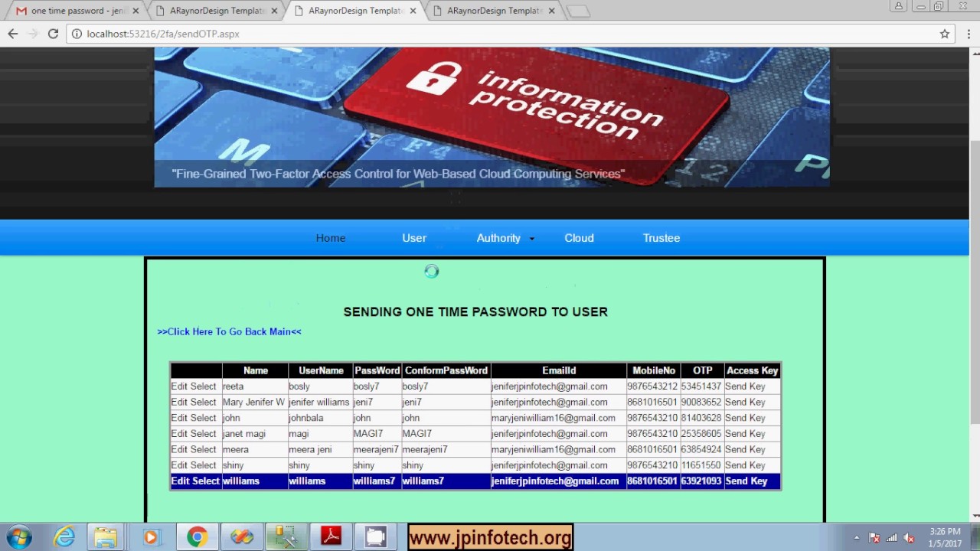Open the network signal tray icon

click(891, 538)
